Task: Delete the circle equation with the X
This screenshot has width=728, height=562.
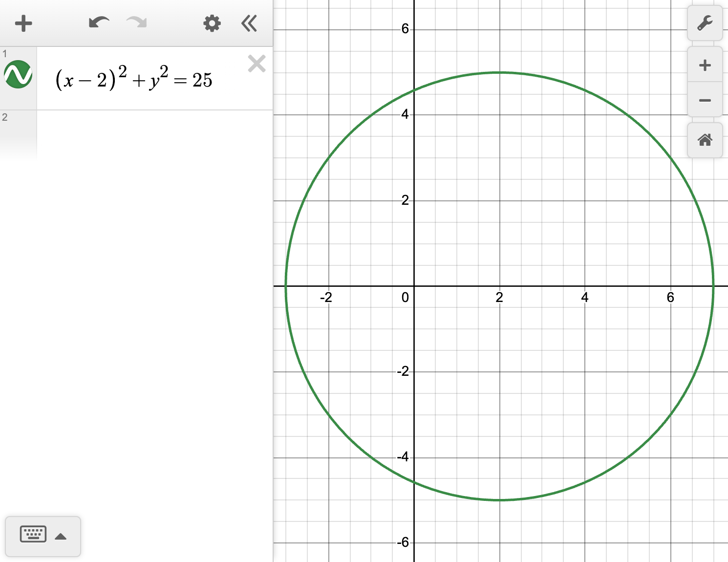Action: click(x=257, y=64)
